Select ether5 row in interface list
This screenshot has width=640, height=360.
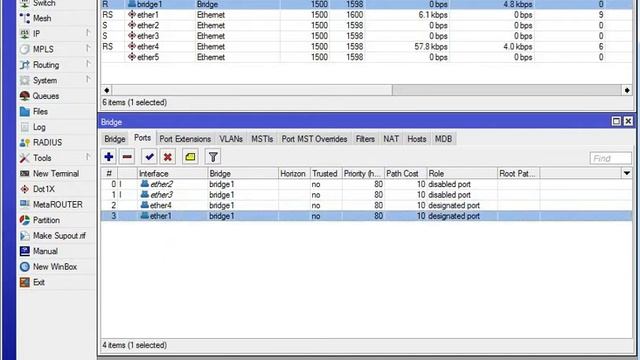pyautogui.click(x=366, y=57)
